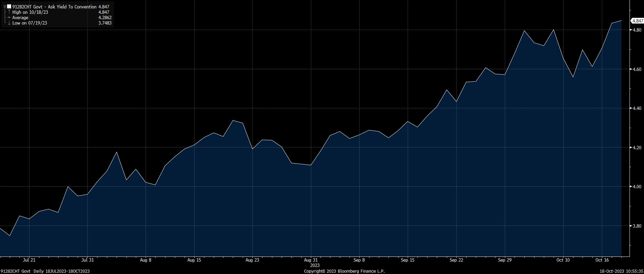644x274 pixels.
Task: Click the 'Aug 15' date on x-axis
Action: pyautogui.click(x=194, y=260)
